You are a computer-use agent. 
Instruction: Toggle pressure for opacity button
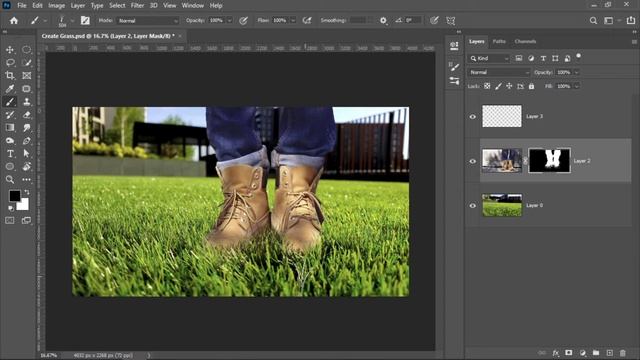(243, 20)
